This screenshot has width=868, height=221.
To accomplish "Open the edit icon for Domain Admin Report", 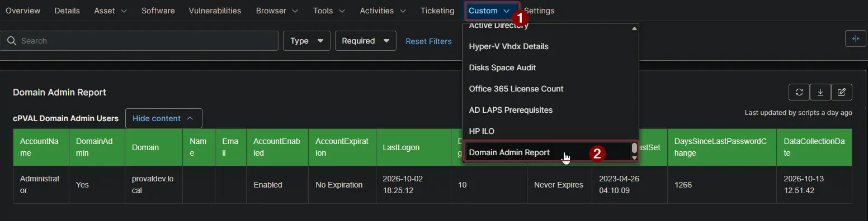I will tap(842, 92).
